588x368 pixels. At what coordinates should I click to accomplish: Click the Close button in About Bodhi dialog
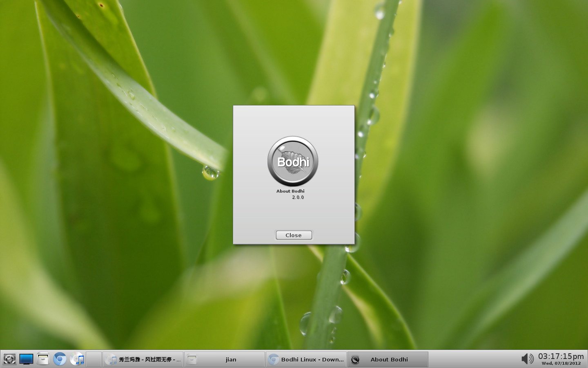coord(294,235)
